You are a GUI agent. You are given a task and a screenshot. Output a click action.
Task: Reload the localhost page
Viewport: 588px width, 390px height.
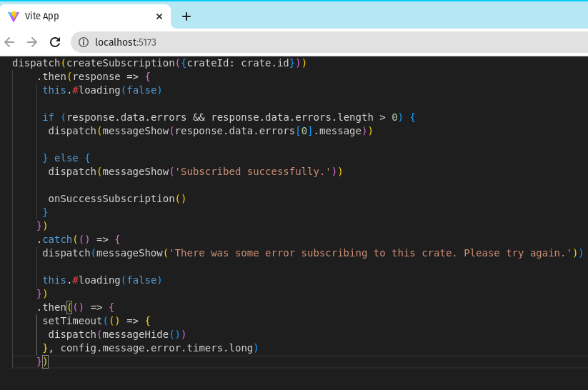[x=55, y=42]
